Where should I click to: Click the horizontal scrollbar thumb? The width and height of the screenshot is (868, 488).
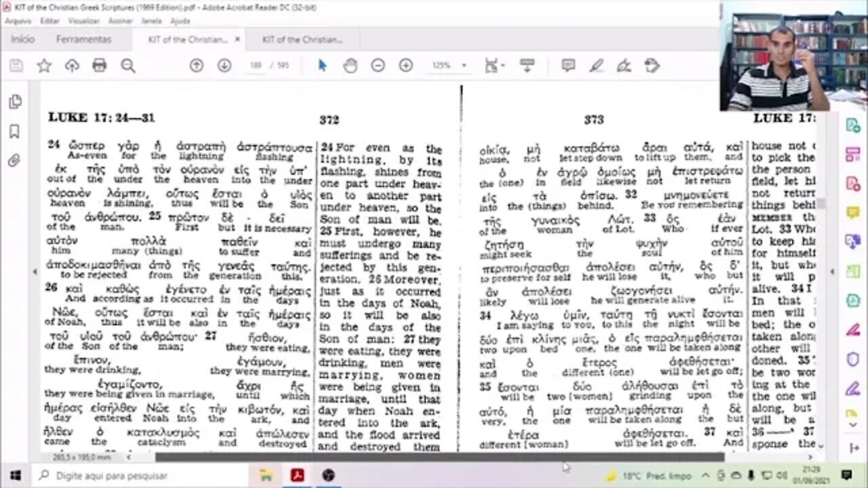pyautogui.click(x=439, y=457)
